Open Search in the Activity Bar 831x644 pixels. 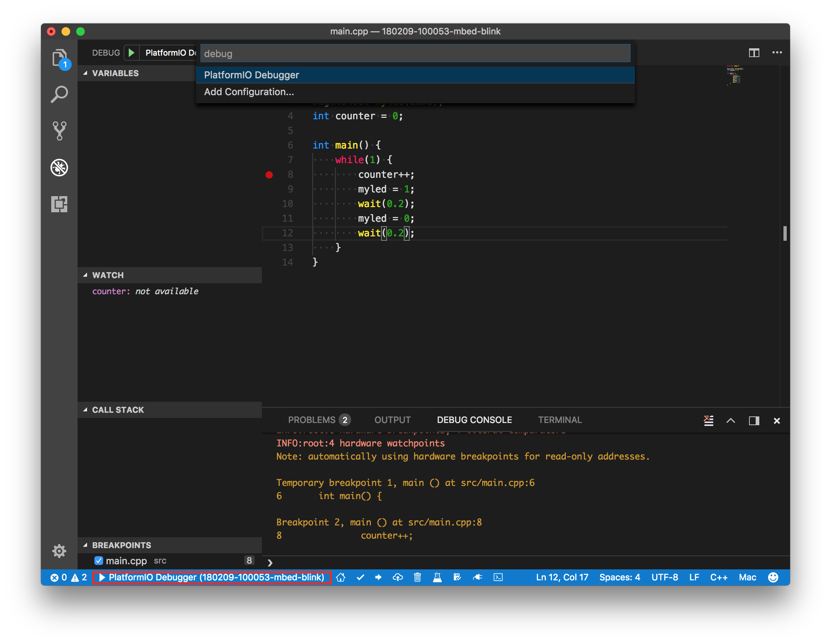click(x=59, y=94)
